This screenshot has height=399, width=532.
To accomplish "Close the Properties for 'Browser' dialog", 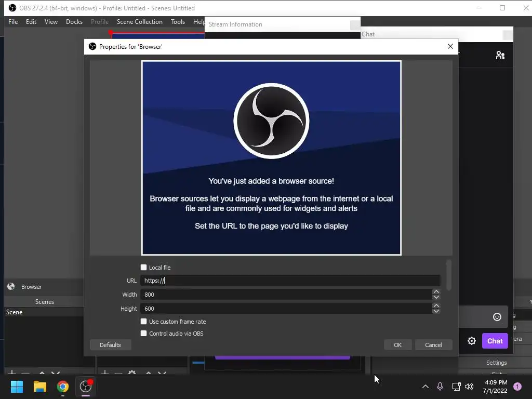I will click(x=450, y=46).
